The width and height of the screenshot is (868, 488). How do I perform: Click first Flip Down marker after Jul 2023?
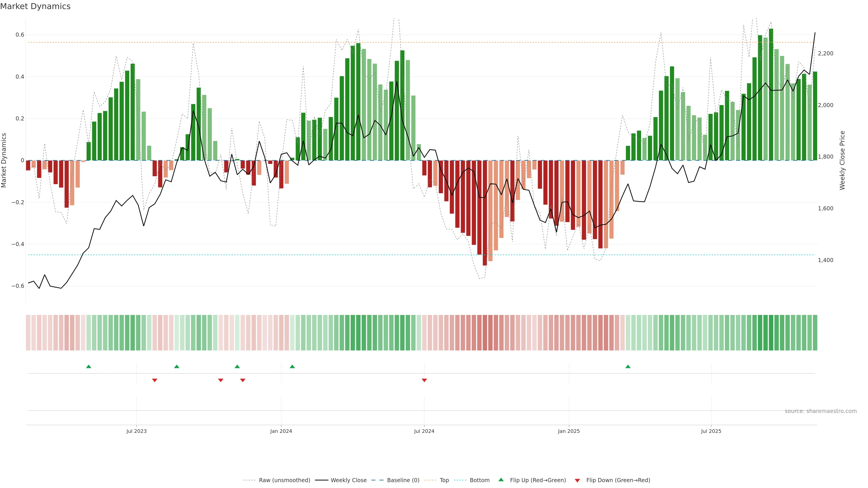point(155,380)
